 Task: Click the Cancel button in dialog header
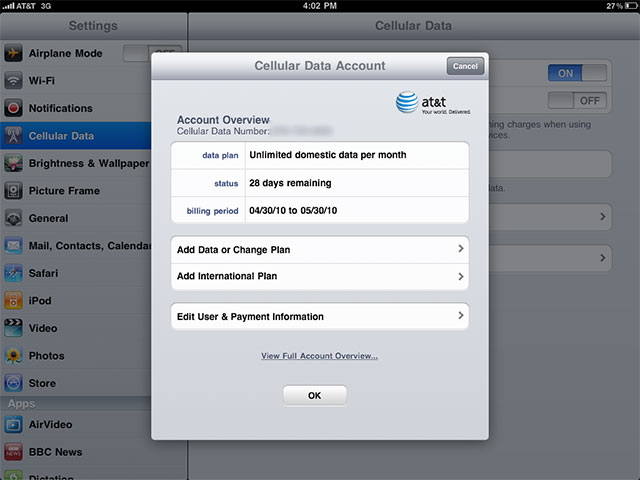465,66
